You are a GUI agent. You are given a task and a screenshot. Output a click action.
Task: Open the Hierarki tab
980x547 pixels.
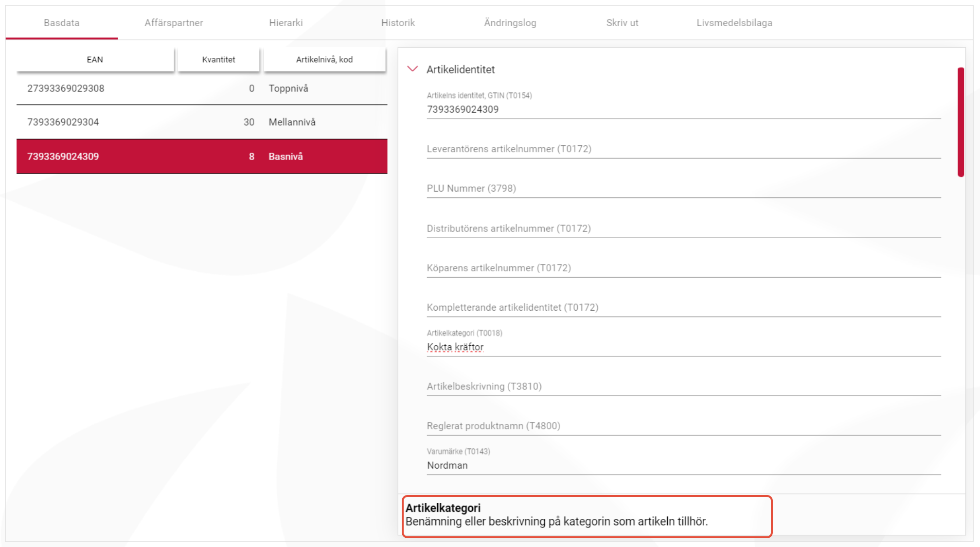coord(285,23)
